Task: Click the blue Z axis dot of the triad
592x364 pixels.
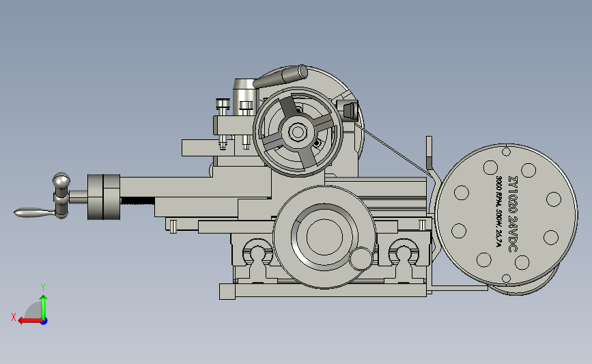Action: (44, 322)
